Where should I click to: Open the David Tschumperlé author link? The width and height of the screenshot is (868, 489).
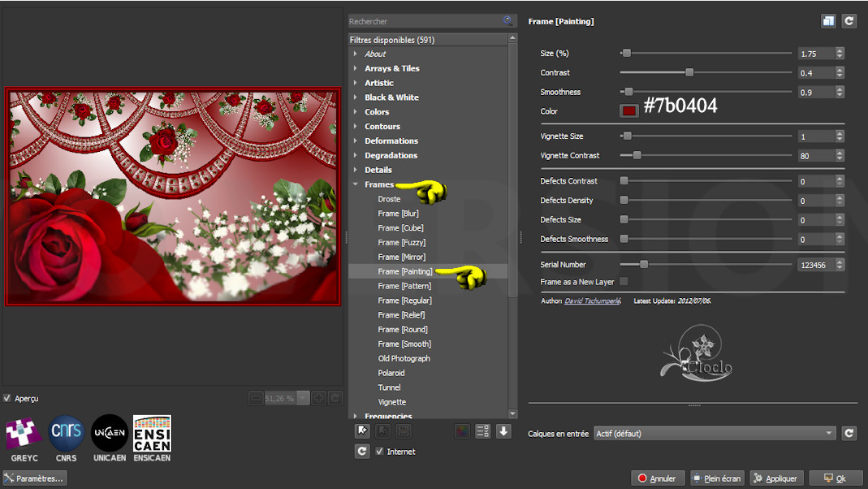coord(593,301)
